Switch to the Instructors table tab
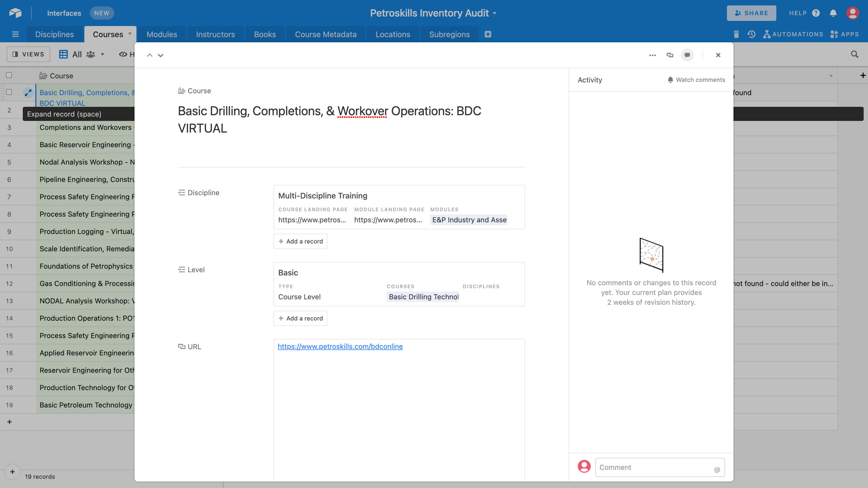Viewport: 868px width, 488px height. pyautogui.click(x=215, y=34)
